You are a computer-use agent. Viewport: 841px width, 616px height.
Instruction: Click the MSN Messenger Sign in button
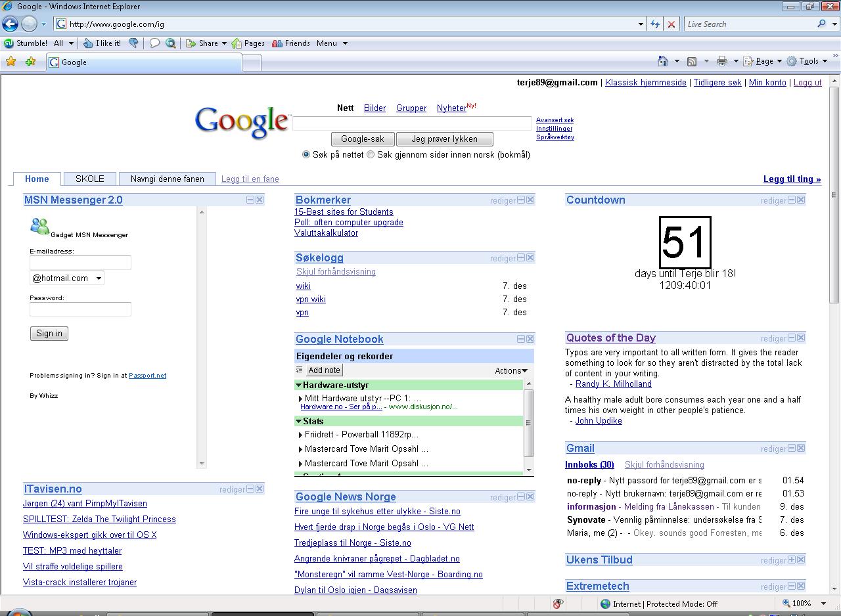[x=49, y=334]
